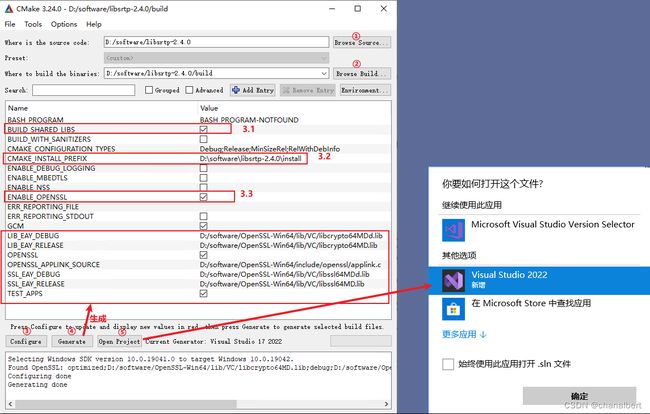Image resolution: width=650 pixels, height=414 pixels.
Task: Uncheck the TEST_APPS checkbox
Action: [204, 293]
